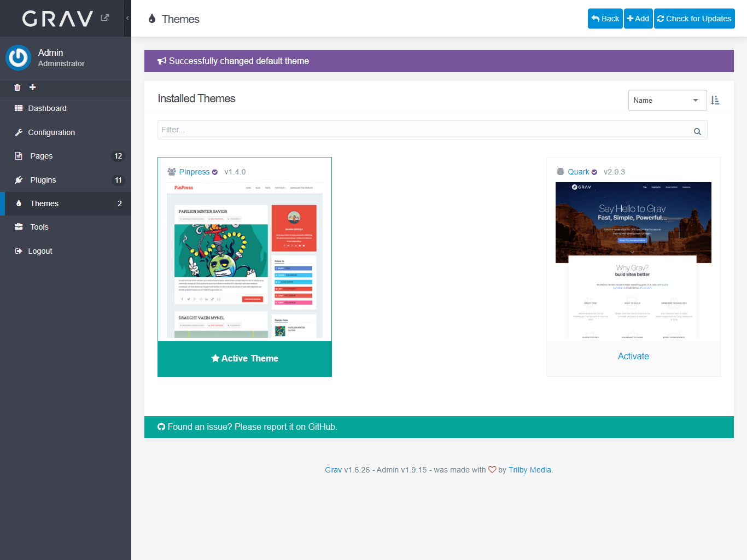747x560 pixels.
Task: Open the site via the Grav logo external link icon
Action: tap(105, 18)
